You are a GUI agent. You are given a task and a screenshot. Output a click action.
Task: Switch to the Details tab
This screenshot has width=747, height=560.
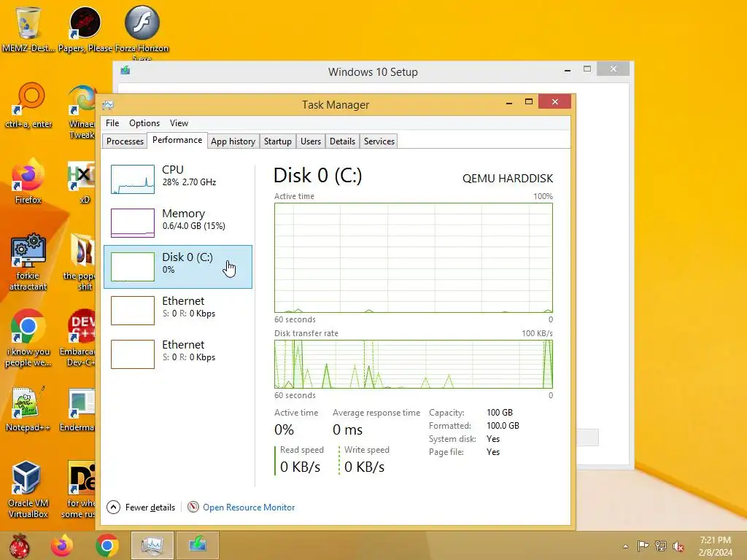(343, 141)
